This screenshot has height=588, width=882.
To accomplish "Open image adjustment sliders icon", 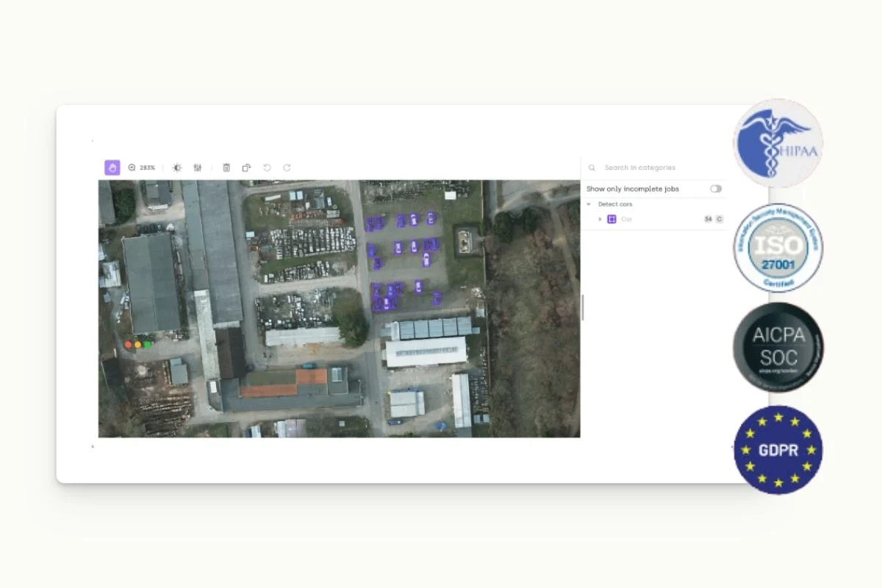I will [x=198, y=168].
